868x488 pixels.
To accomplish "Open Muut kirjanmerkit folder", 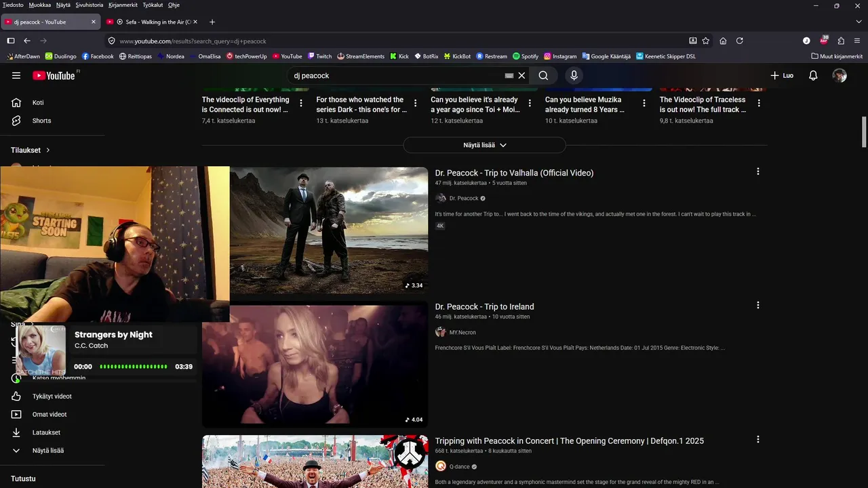I will pos(837,56).
